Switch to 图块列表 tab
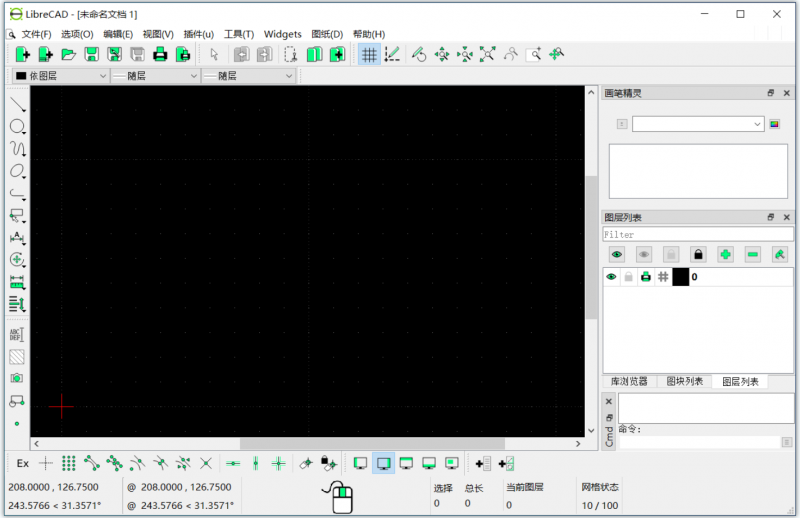This screenshot has width=800, height=518. click(685, 381)
